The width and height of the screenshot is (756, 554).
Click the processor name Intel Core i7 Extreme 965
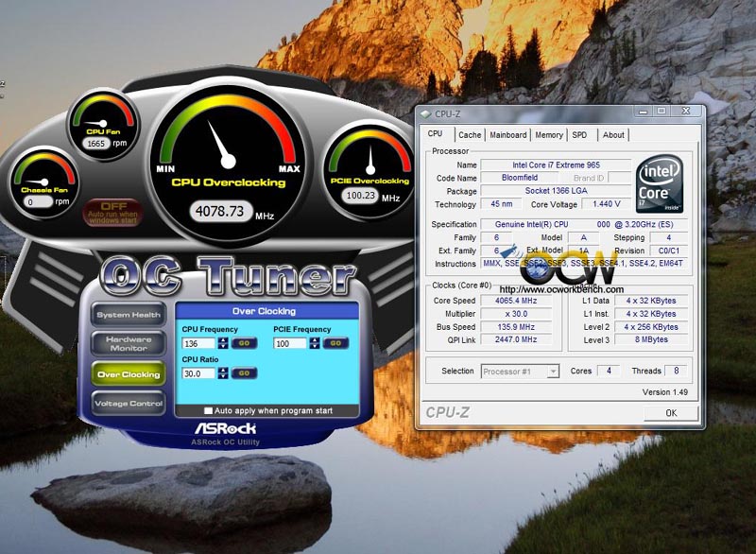[556, 164]
